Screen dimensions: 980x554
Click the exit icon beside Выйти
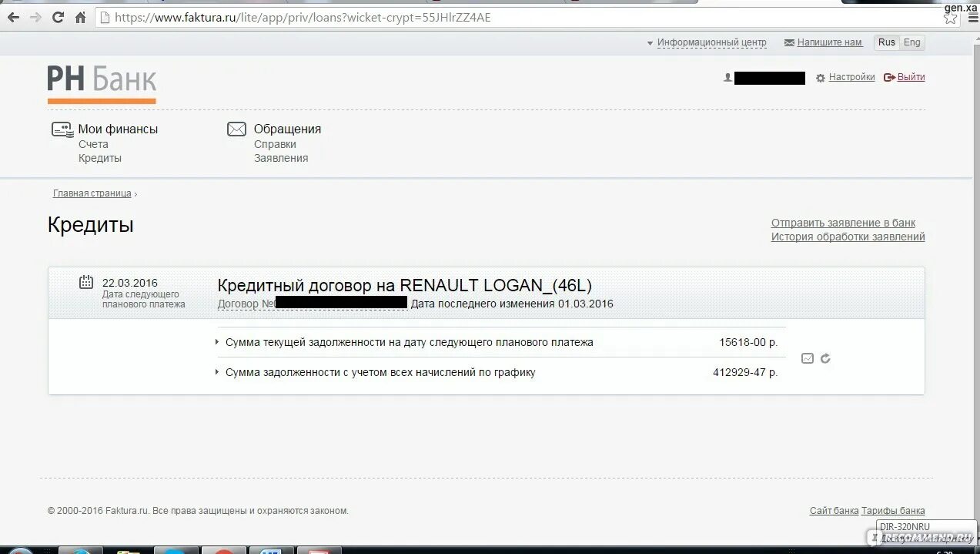[x=889, y=77]
